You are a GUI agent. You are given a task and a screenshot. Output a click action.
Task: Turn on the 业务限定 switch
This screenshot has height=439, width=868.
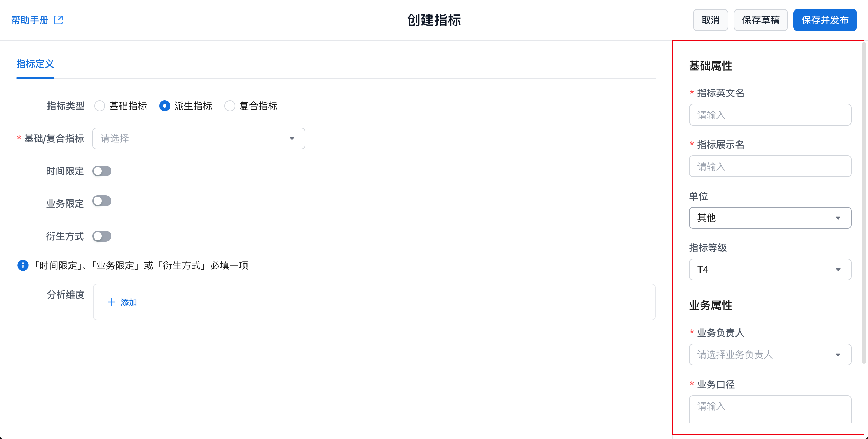(x=102, y=201)
